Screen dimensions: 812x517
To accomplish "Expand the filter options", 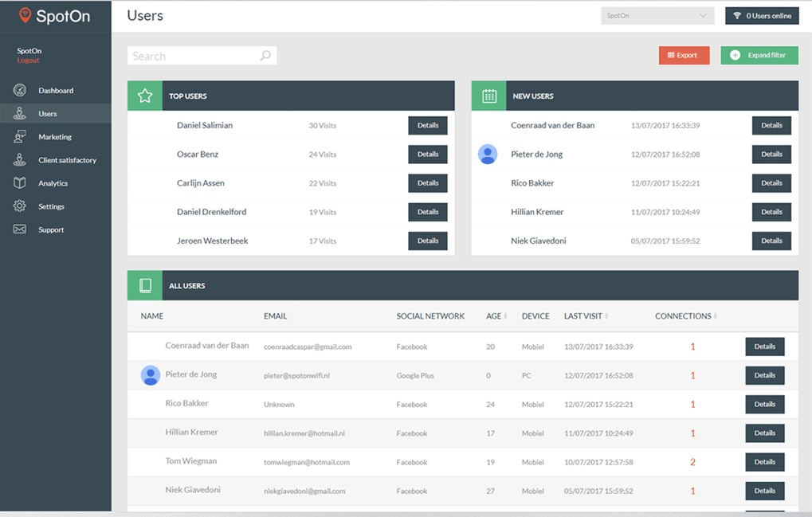I will (759, 55).
